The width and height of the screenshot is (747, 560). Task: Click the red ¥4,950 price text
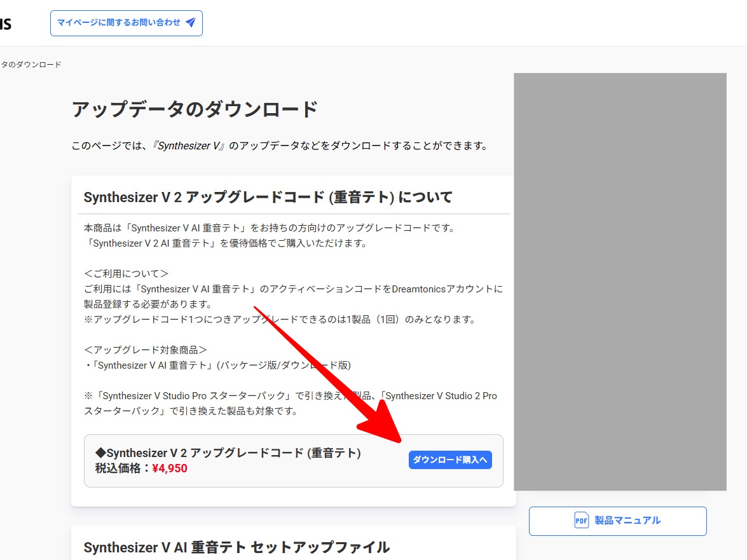pos(170,468)
